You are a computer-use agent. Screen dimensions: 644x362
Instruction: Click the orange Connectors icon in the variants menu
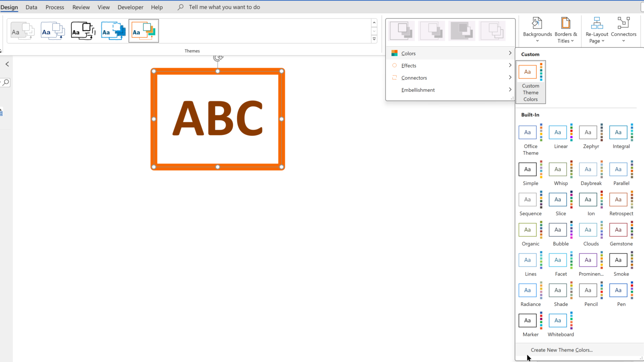click(x=395, y=78)
